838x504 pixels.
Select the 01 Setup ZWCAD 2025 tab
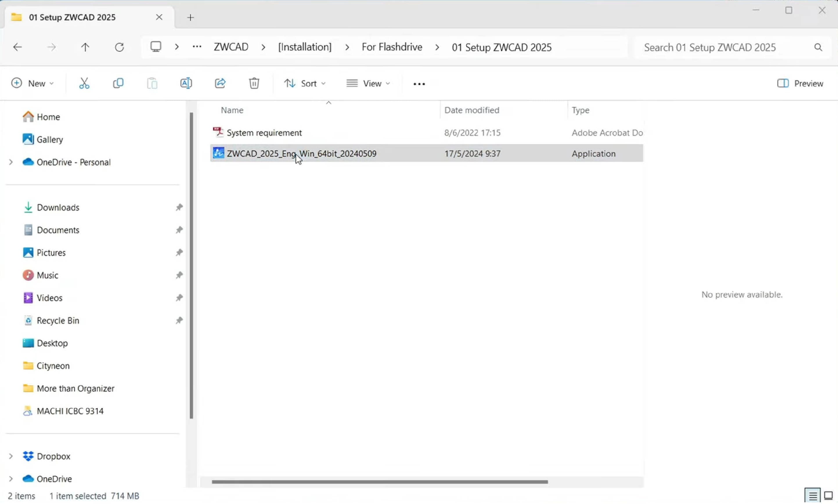tap(89, 17)
